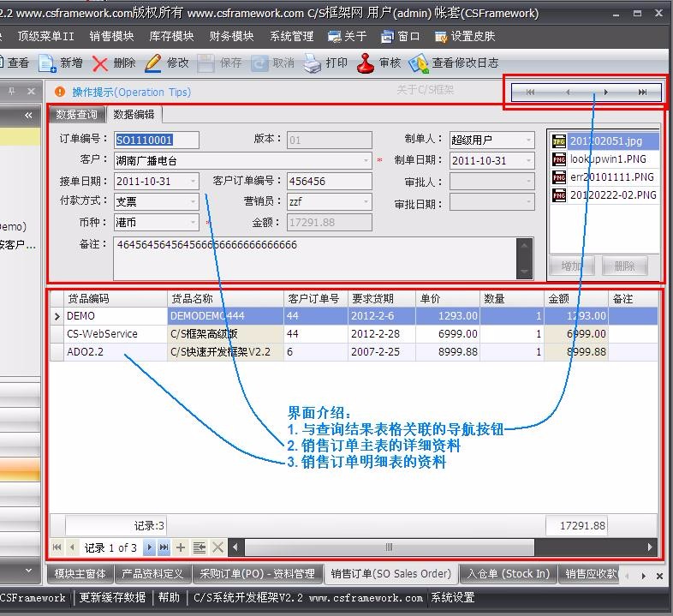Switch to the 数据编辑 tab
The width and height of the screenshot is (673, 616).
(134, 115)
